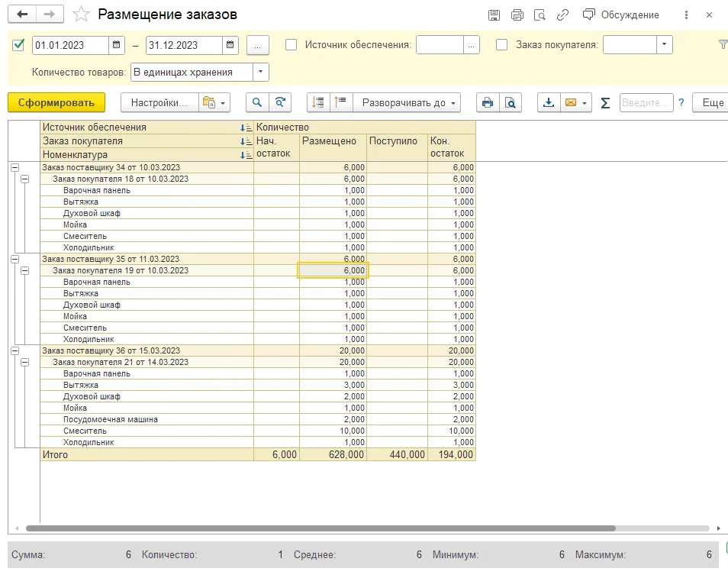Viewport: 728px width, 578px height.
Task: Open print preview from the toolbar
Action: coord(511,102)
